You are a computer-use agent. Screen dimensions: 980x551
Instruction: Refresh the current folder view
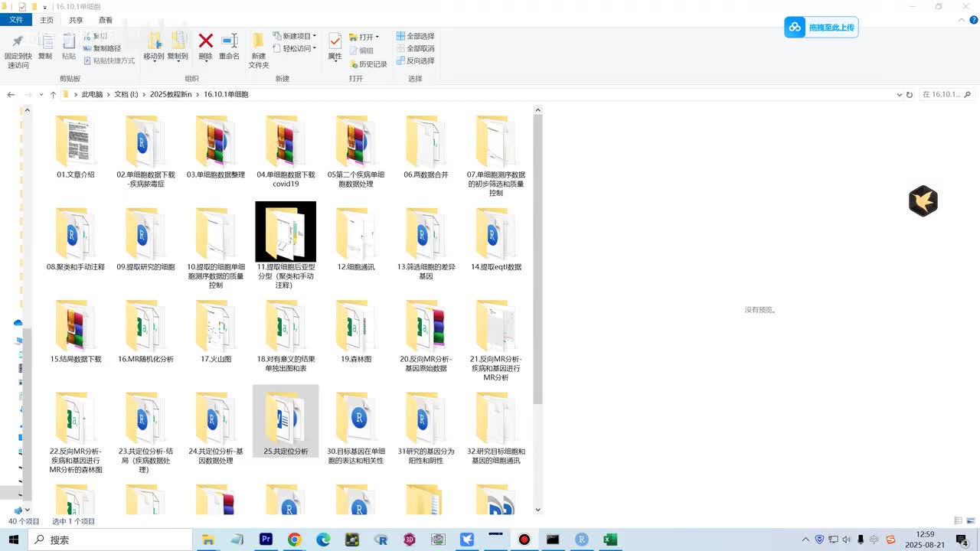tap(910, 95)
